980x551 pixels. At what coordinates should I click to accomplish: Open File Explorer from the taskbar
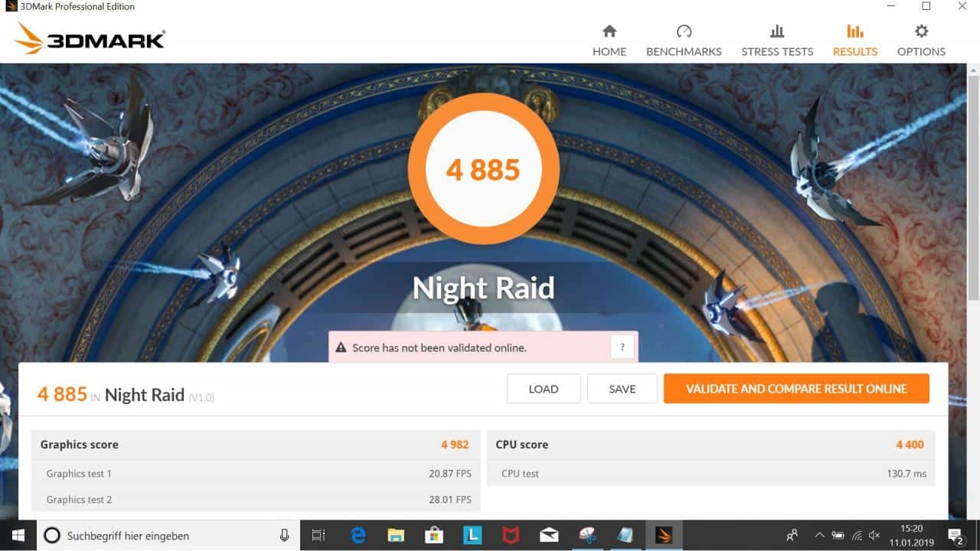pos(396,536)
